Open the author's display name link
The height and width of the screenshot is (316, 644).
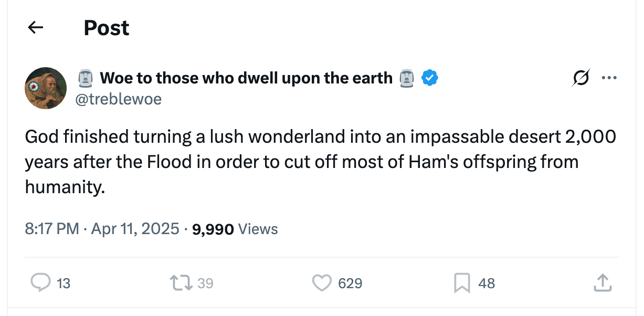pos(246,78)
